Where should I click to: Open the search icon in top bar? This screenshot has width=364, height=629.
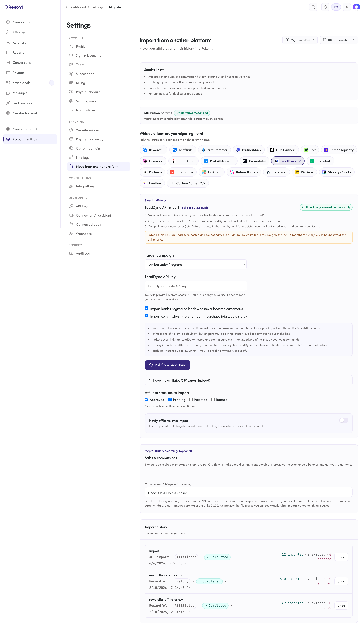[x=313, y=7]
